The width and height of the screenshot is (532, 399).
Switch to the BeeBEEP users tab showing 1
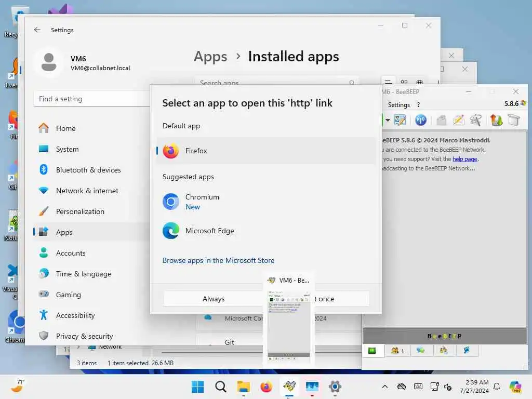point(397,351)
